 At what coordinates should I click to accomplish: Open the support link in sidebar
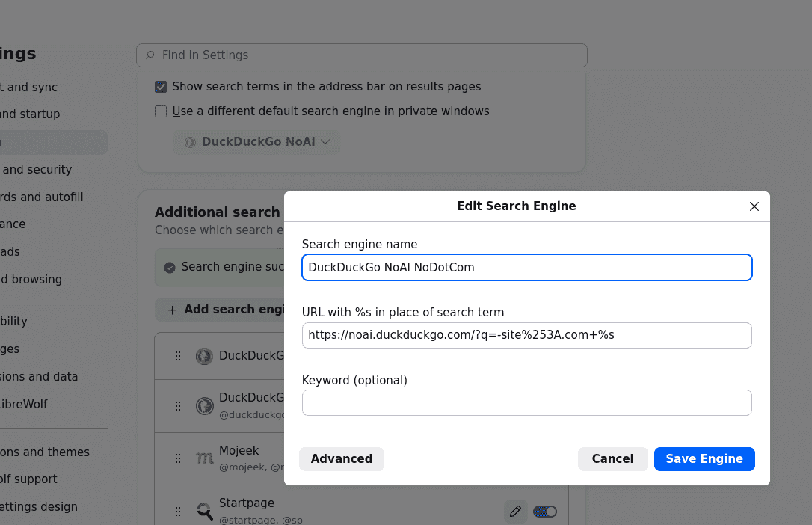coord(28,479)
